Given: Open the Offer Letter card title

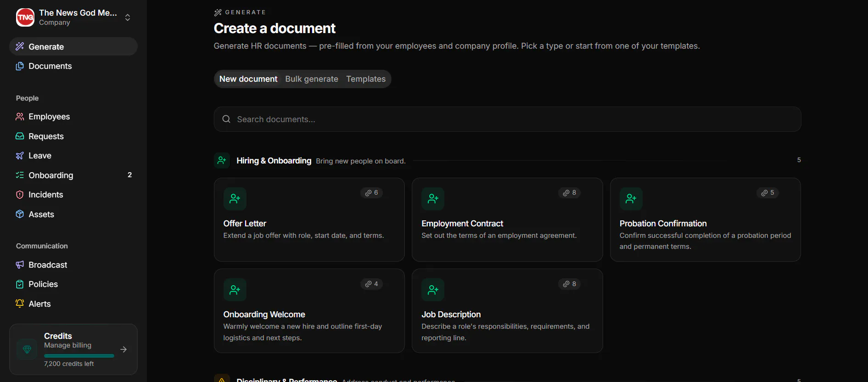Looking at the screenshot, I should point(245,224).
